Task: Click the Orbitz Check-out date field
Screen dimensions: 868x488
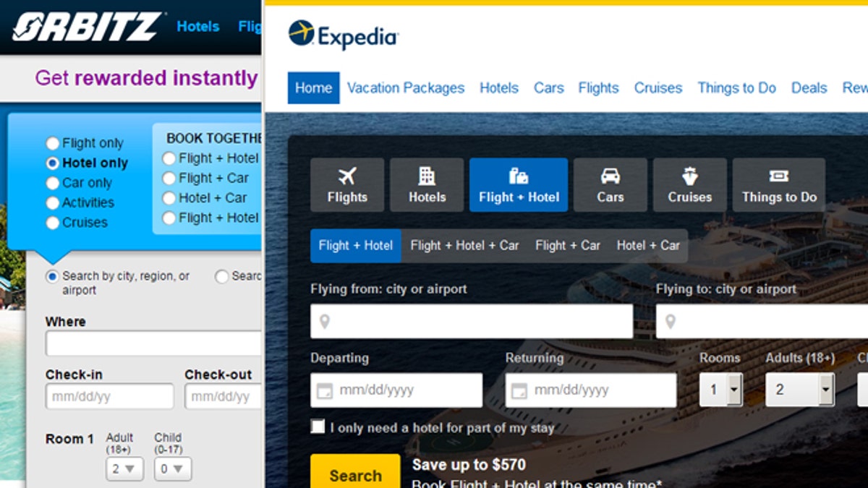Action: coord(223,396)
